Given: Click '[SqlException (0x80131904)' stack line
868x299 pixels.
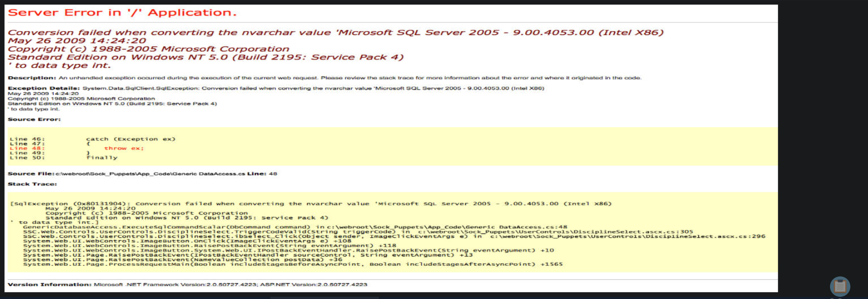Looking at the screenshot, I should pyautogui.click(x=311, y=204).
